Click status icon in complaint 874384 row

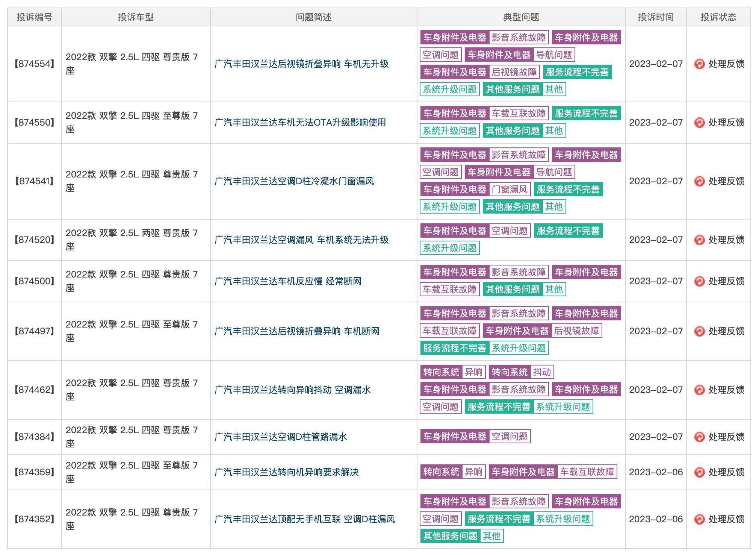coord(699,437)
